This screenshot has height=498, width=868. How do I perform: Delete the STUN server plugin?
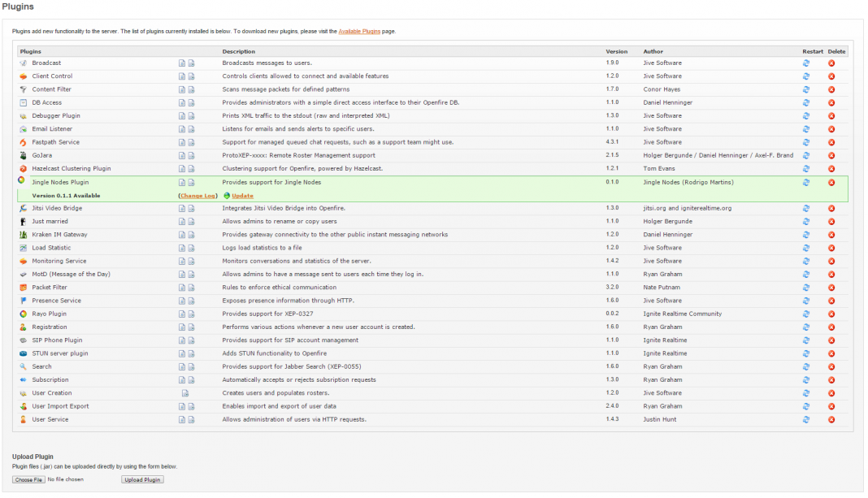(x=831, y=353)
